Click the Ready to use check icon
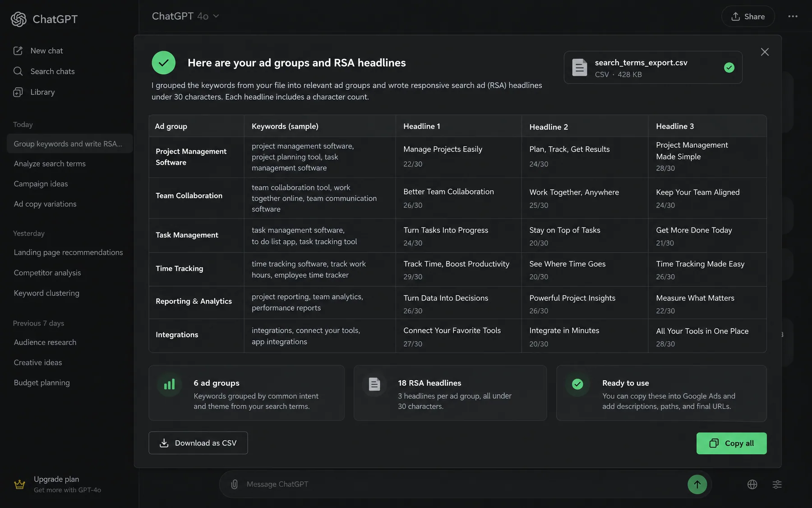 tap(577, 384)
